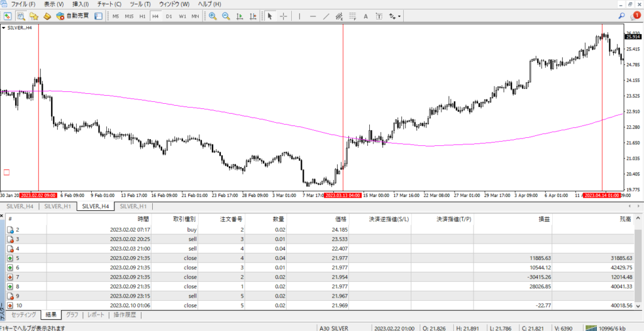Click the right chart-tab scroll arrow
644x331 pixels.
click(x=638, y=206)
